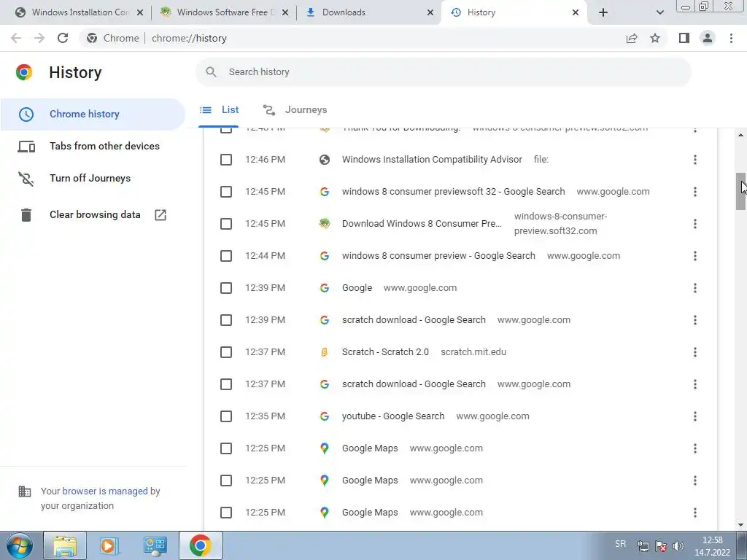
Task: Open the Scratch - Scratch 2.0 history link
Action: pos(385,352)
